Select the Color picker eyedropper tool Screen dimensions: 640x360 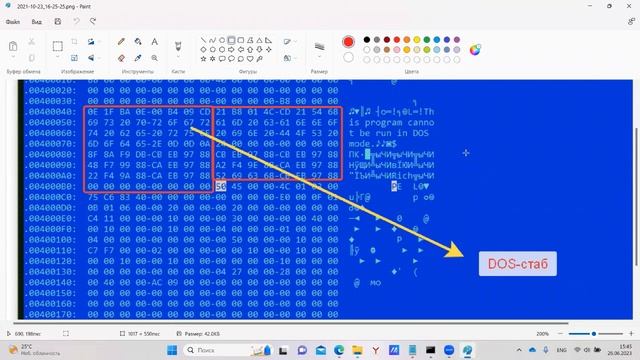coord(138,58)
